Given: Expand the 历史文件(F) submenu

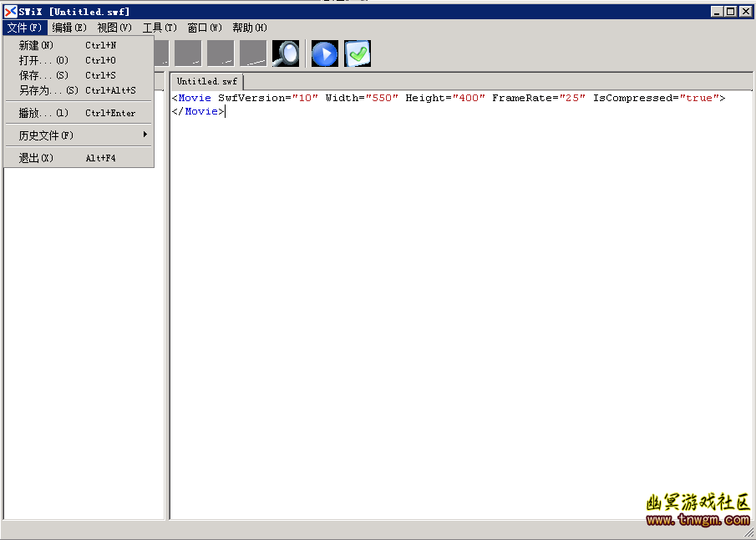Looking at the screenshot, I should 79,135.
